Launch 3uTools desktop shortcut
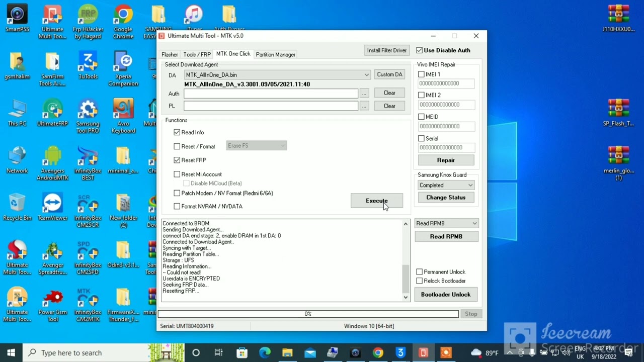This screenshot has width=644, height=362. click(88, 66)
